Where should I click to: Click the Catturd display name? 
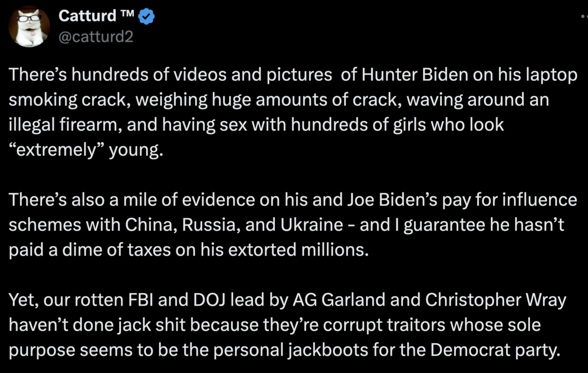pyautogui.click(x=87, y=16)
